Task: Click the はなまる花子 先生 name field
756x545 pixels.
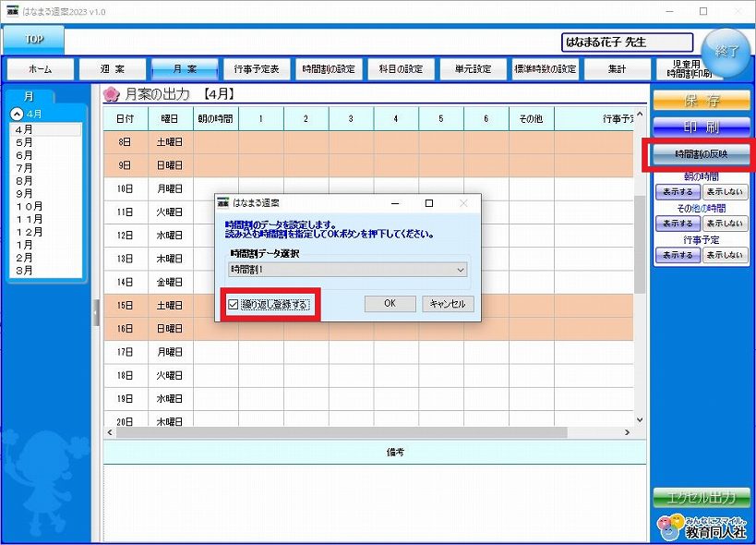Action: (x=628, y=42)
